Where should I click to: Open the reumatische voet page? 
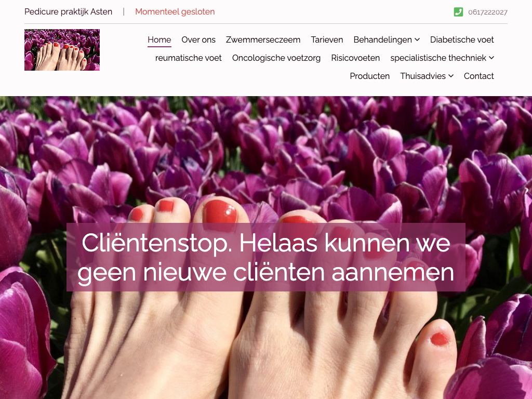(189, 58)
